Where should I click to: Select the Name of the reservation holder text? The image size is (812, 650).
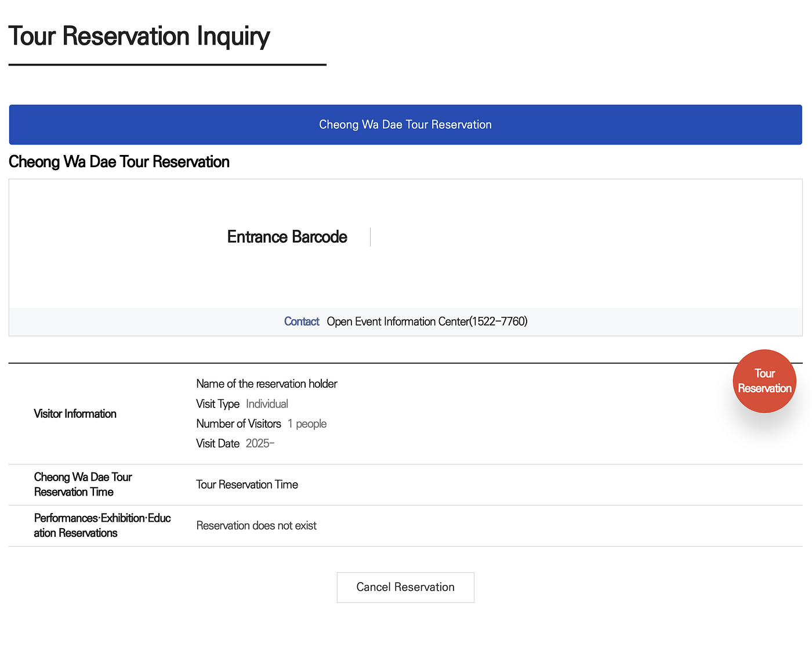pos(267,384)
